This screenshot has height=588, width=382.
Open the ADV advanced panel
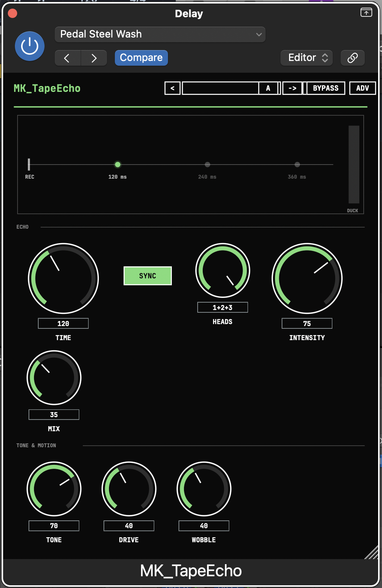[x=362, y=88]
